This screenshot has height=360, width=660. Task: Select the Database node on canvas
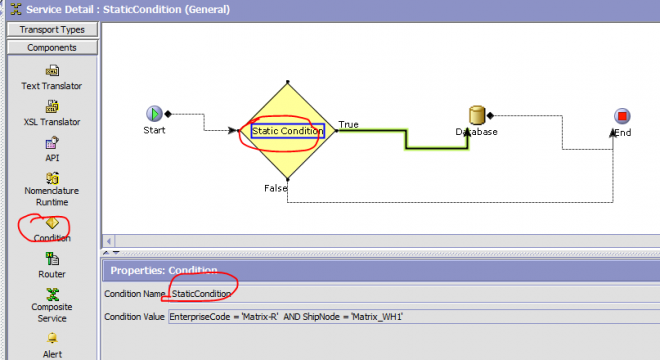click(477, 115)
